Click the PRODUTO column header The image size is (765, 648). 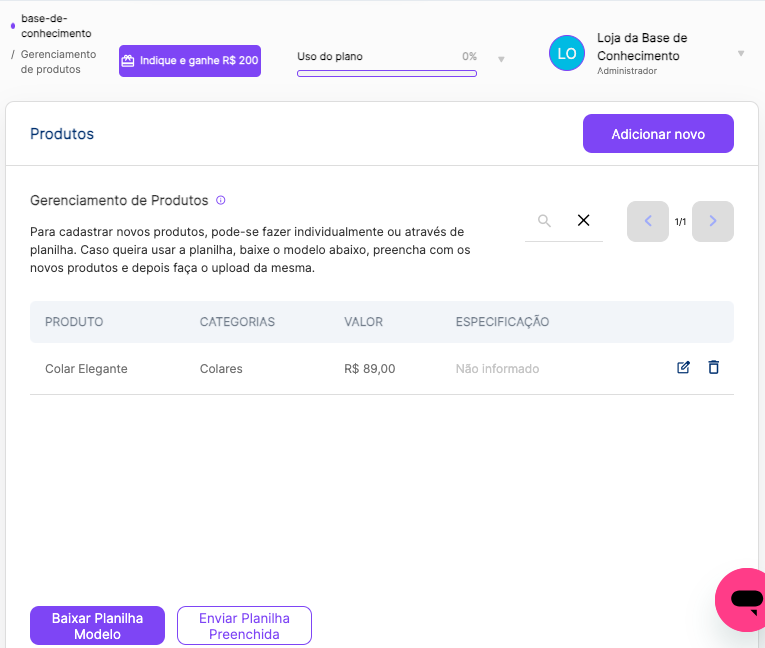coord(74,322)
